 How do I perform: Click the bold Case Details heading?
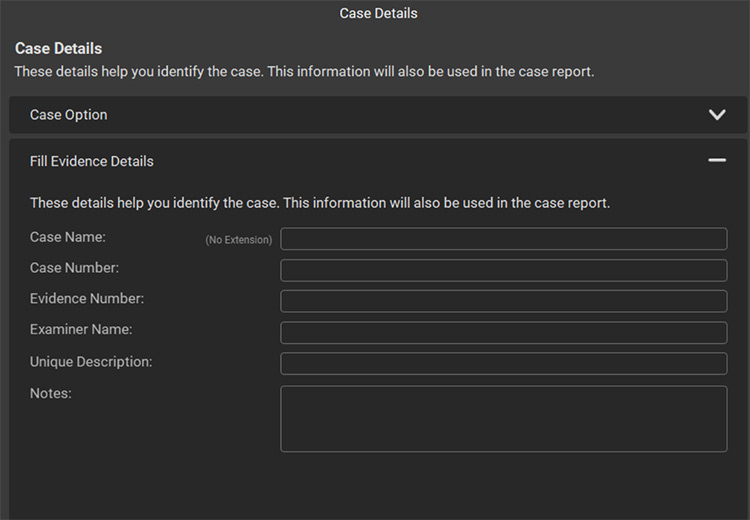[x=58, y=48]
